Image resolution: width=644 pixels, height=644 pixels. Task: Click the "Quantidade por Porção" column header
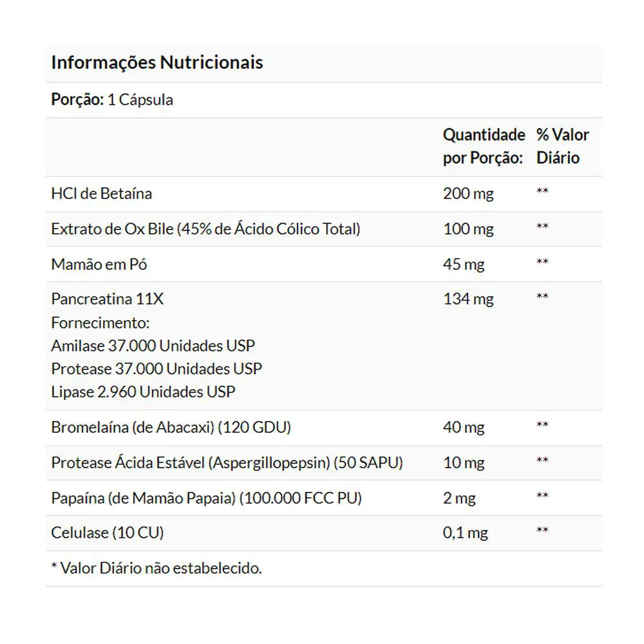click(484, 146)
